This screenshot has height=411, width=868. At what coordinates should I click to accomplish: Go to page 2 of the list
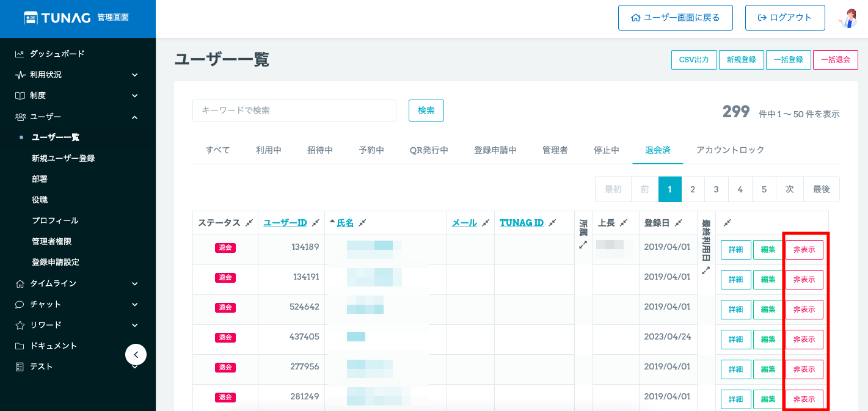coord(693,189)
